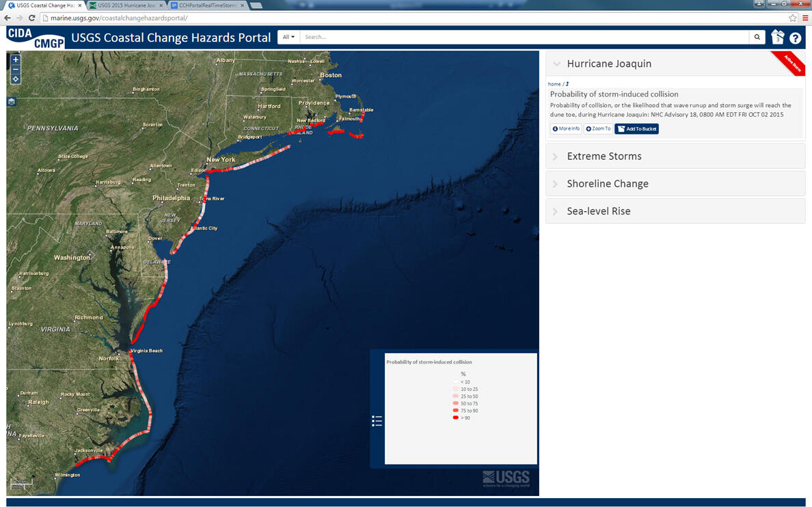Click the 75 to 90 legend swatch
812x507 pixels.
pyautogui.click(x=456, y=411)
